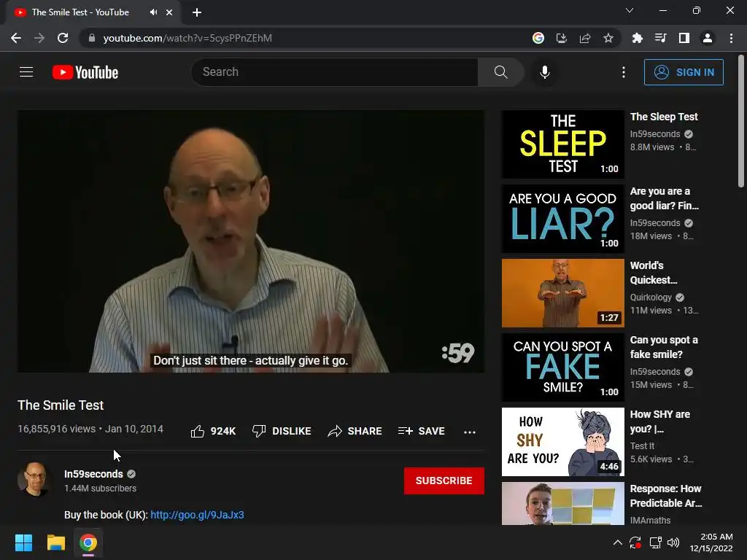Open a new browser tab
This screenshot has height=560, width=747.
tap(197, 12)
